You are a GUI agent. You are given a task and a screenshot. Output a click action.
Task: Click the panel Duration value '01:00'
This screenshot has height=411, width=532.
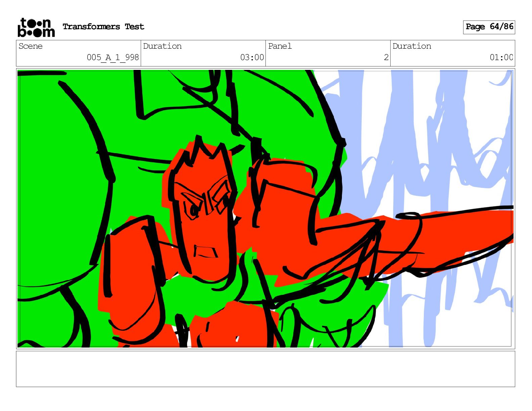tap(501, 57)
